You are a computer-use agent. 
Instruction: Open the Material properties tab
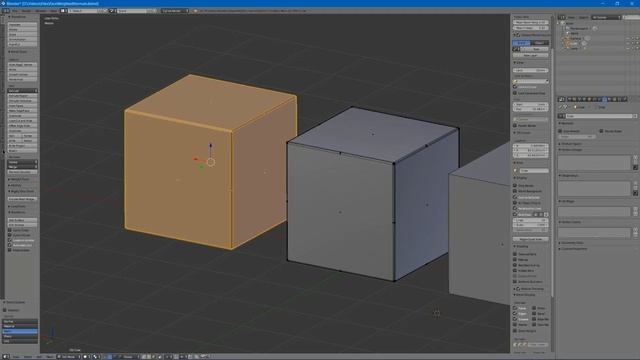point(609,99)
